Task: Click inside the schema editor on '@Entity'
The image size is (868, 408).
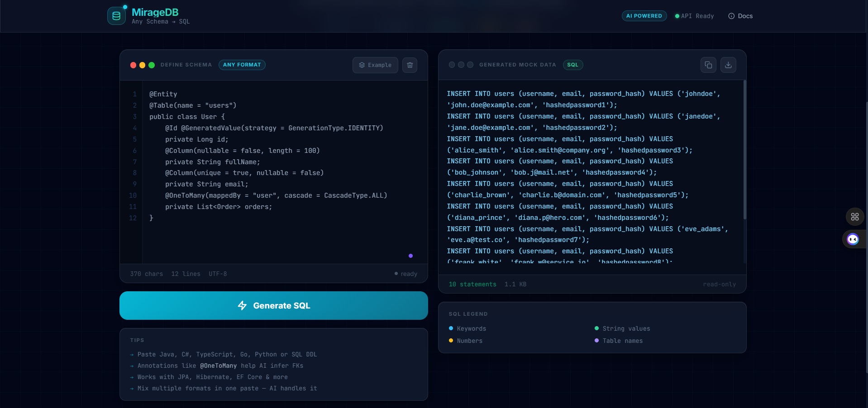Action: coord(163,94)
